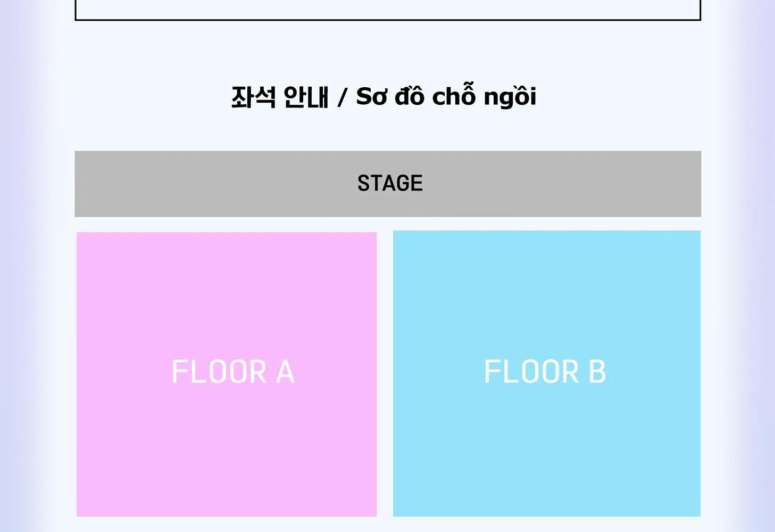Click the word 안내 in the heading
775x532 pixels.
(306, 97)
